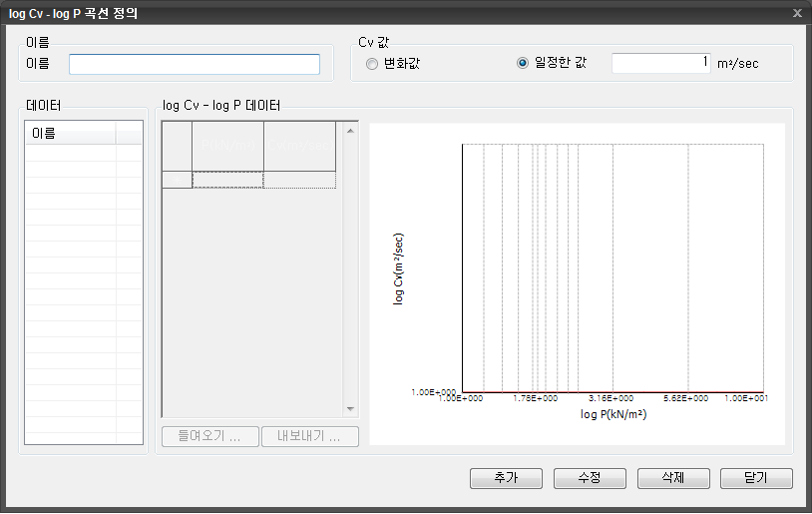Click the 이름 column header in data list
812x514 pixels.
click(x=70, y=134)
